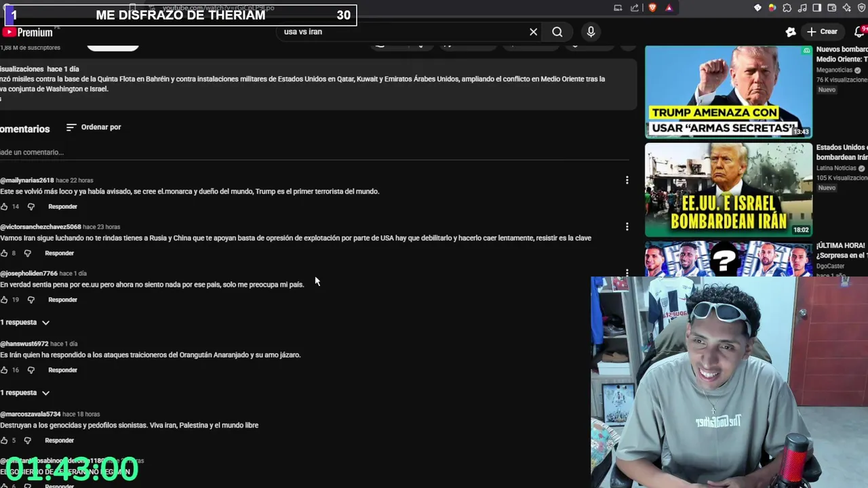Screen dimensions: 868x488
Task: Reply to hanswust6972 with Responder
Action: (x=62, y=370)
